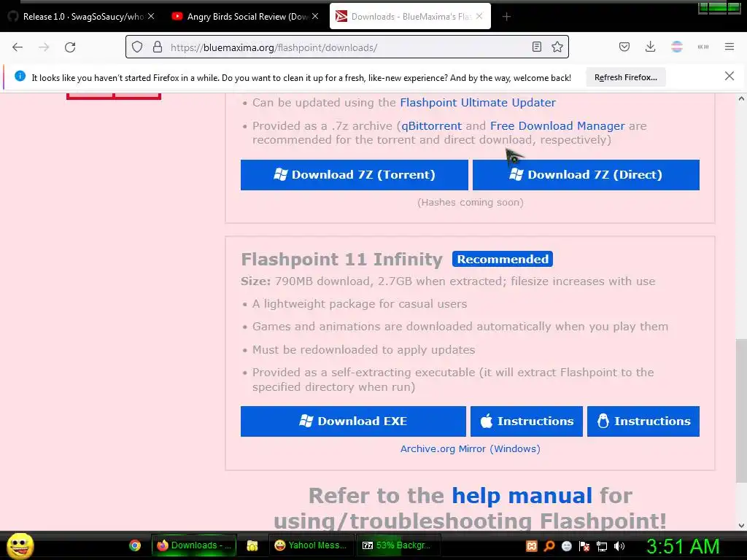Open a new tab with the plus button
Viewport: 747px width, 560px height.
(506, 17)
